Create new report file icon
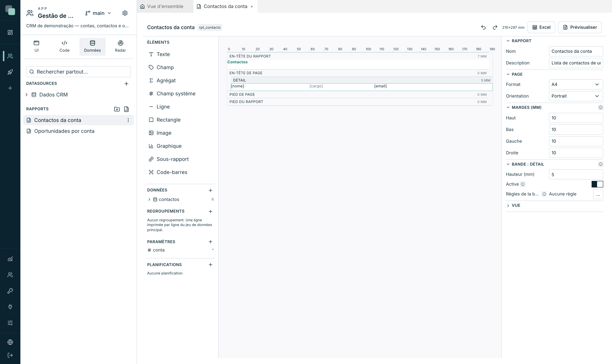The width and height of the screenshot is (612, 364). click(126, 109)
